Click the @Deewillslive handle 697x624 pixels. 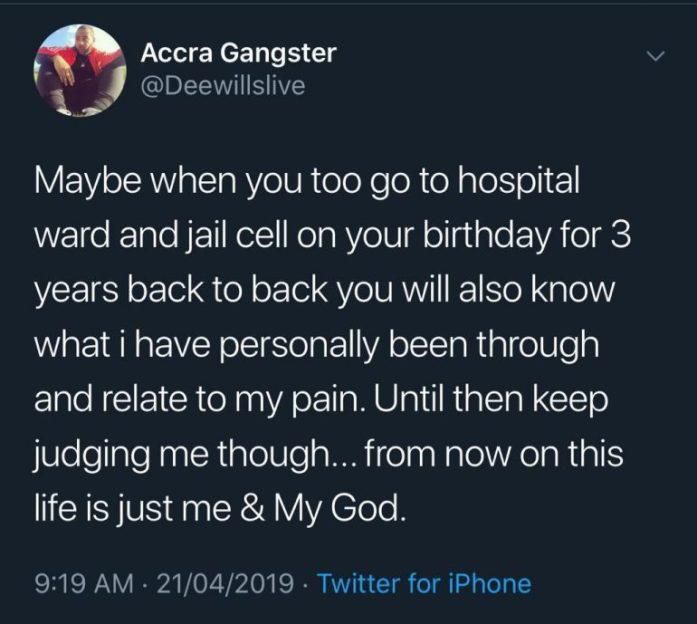point(223,87)
